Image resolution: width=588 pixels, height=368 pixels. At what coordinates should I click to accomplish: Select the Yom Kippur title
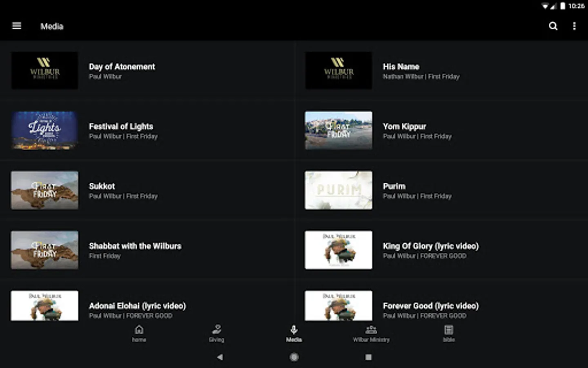[404, 126]
